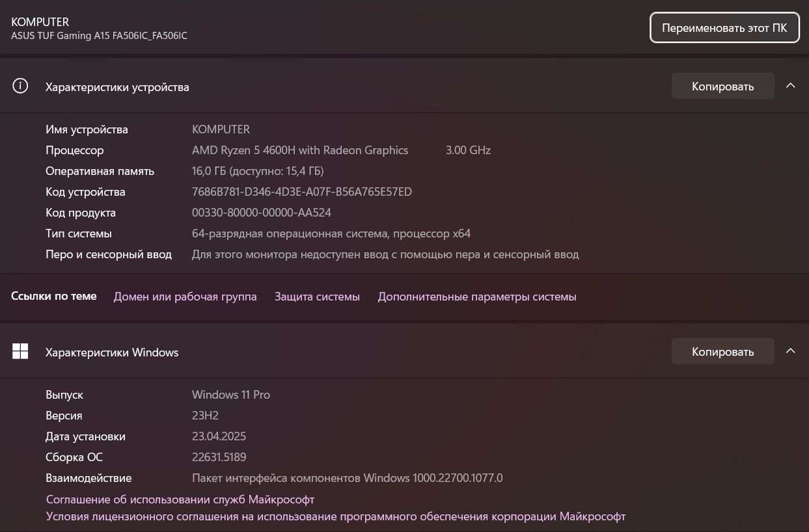Copy device specifications with Копировать button
The height and width of the screenshot is (532, 809).
[x=723, y=86]
